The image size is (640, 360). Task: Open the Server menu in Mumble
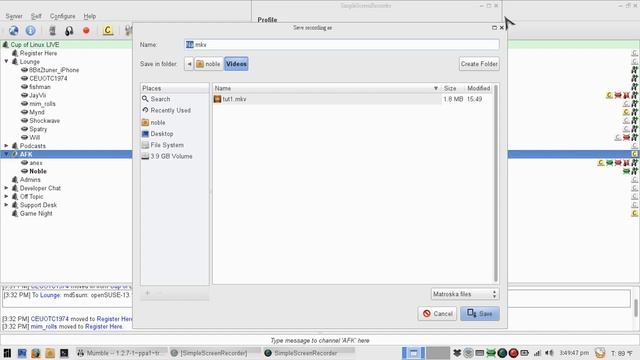click(14, 16)
